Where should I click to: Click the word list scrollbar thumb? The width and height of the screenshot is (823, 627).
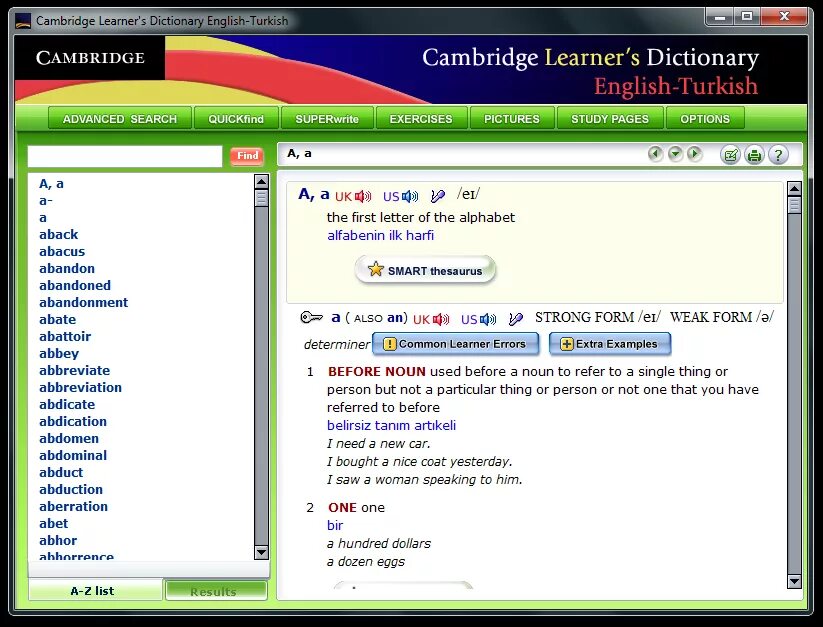click(261, 198)
